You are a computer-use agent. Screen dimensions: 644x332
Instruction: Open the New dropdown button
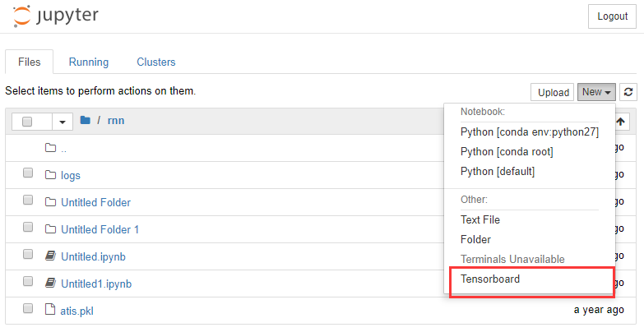(x=595, y=92)
